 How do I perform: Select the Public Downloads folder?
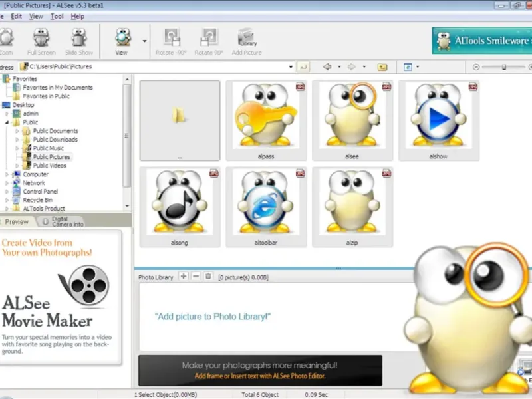(55, 140)
